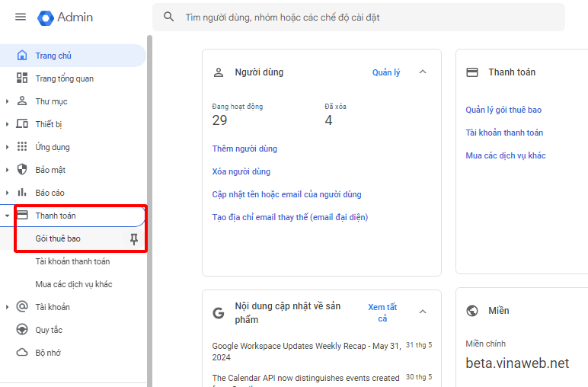Click the Quy tắc rules icon

(22, 330)
